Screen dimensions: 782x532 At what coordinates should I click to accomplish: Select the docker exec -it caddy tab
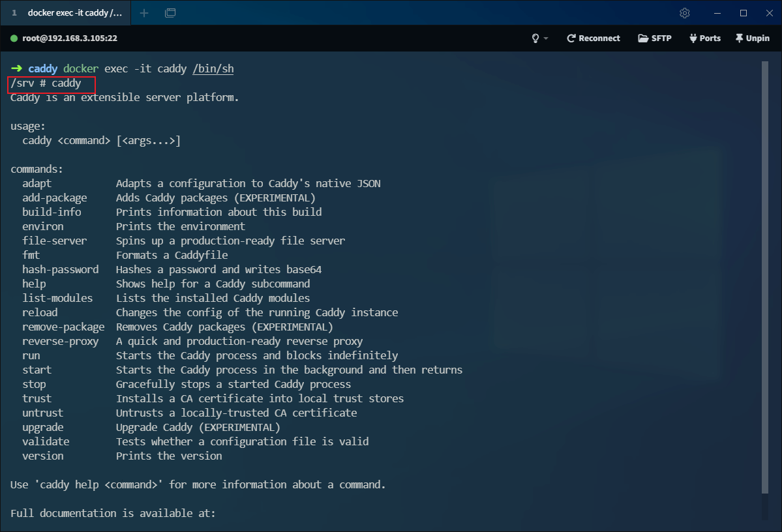coord(66,13)
